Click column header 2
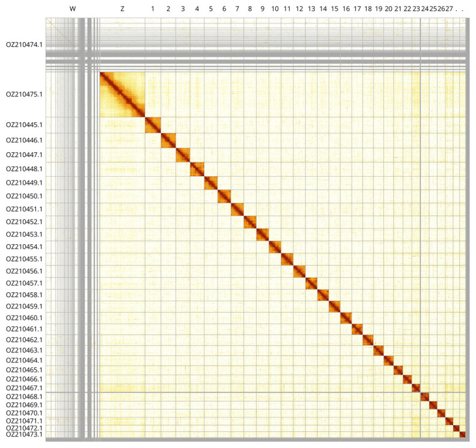 168,9
